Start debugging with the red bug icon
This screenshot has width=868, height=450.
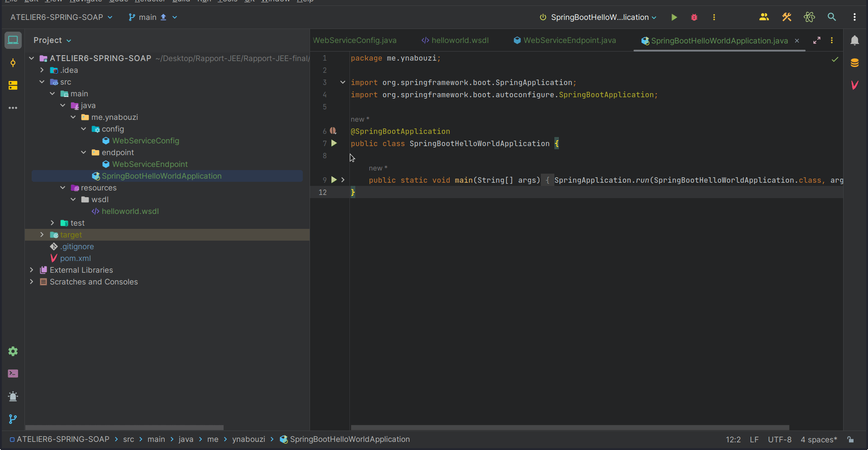[x=694, y=17]
